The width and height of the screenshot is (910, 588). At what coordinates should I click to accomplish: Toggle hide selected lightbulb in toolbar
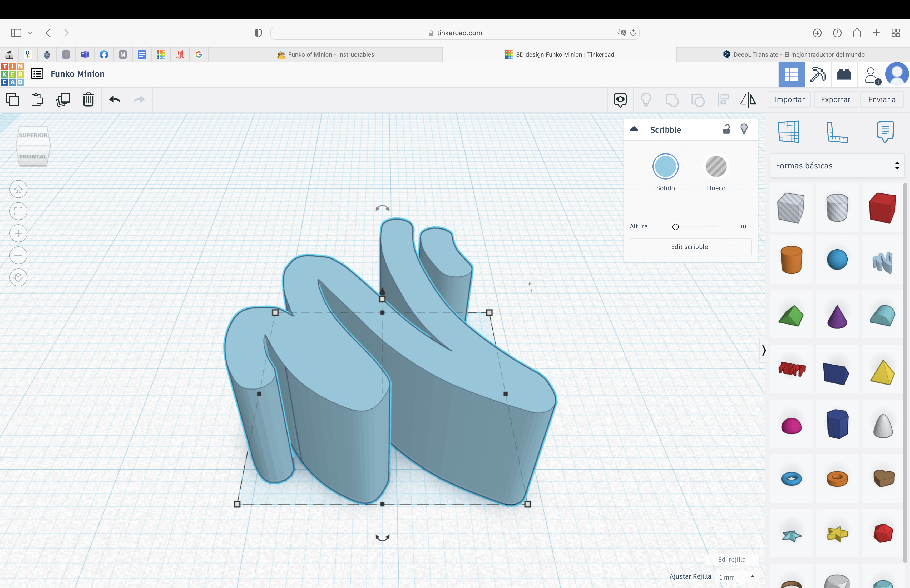(x=646, y=100)
